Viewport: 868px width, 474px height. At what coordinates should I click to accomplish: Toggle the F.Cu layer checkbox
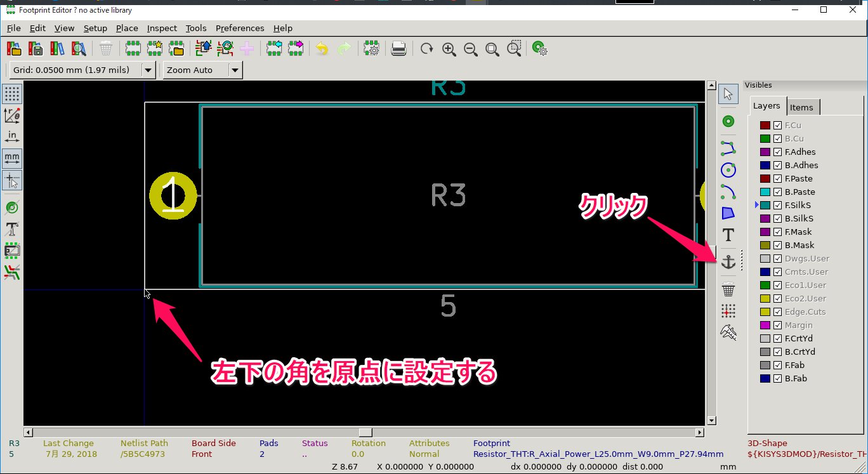tap(777, 126)
